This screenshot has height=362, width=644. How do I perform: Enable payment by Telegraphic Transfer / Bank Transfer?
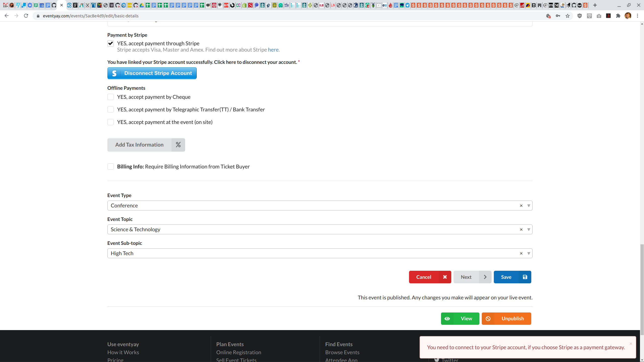110,110
